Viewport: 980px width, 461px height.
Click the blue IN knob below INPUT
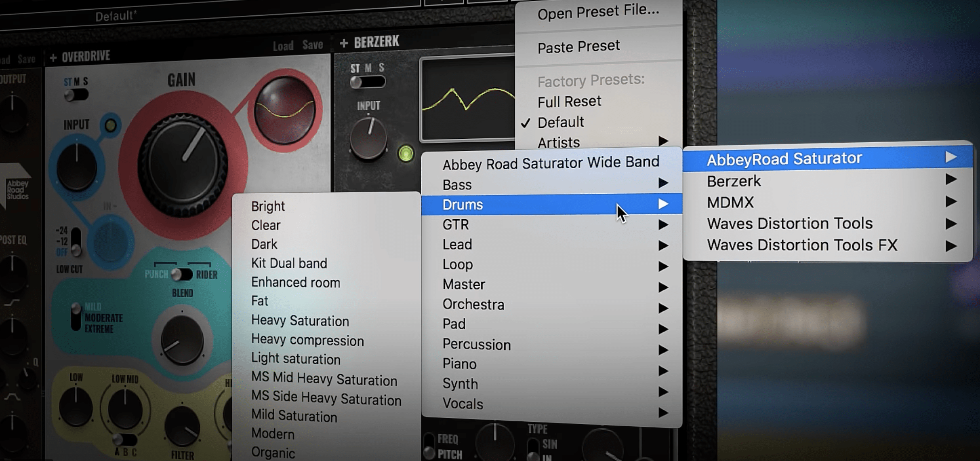click(x=110, y=243)
